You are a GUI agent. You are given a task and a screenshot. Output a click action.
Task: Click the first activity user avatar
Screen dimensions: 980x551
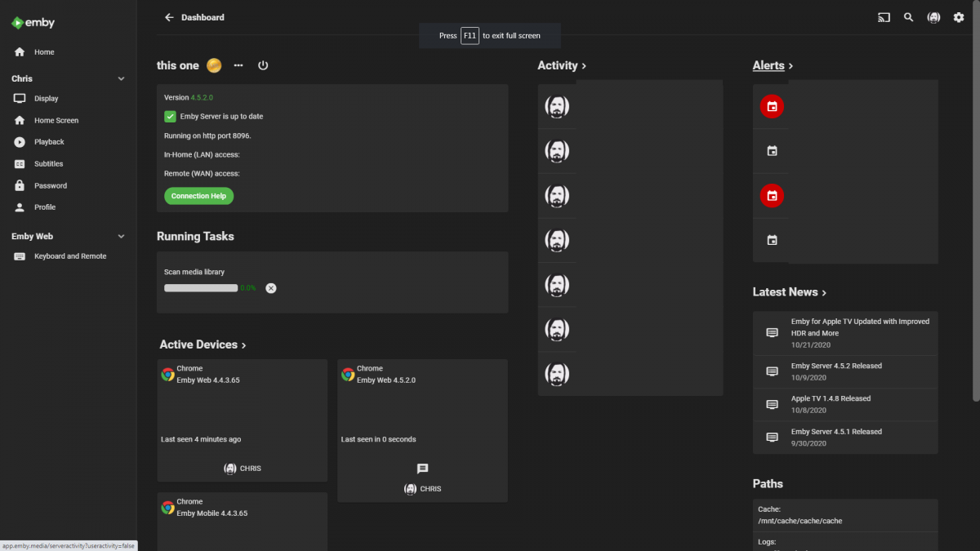click(x=557, y=107)
